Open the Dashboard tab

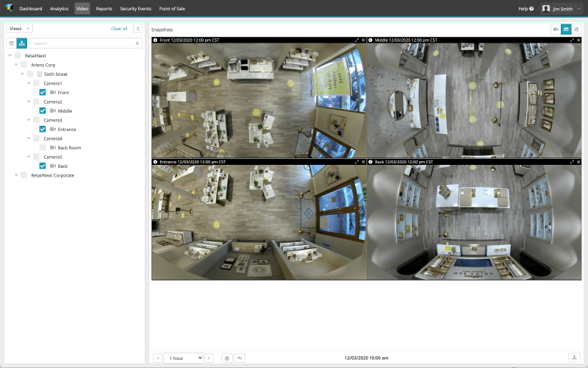[31, 9]
